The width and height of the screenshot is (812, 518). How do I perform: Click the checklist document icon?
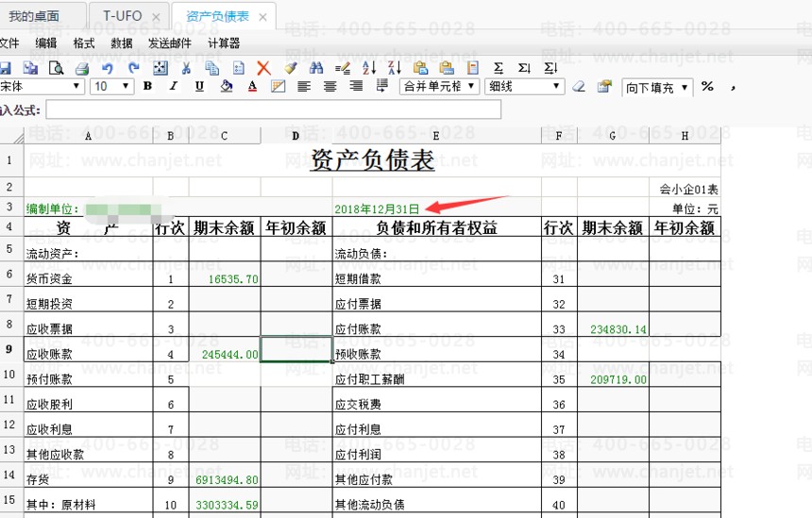(238, 68)
